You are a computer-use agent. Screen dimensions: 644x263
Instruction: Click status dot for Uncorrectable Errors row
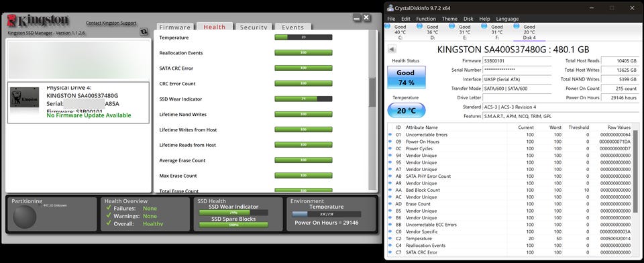tap(390, 135)
